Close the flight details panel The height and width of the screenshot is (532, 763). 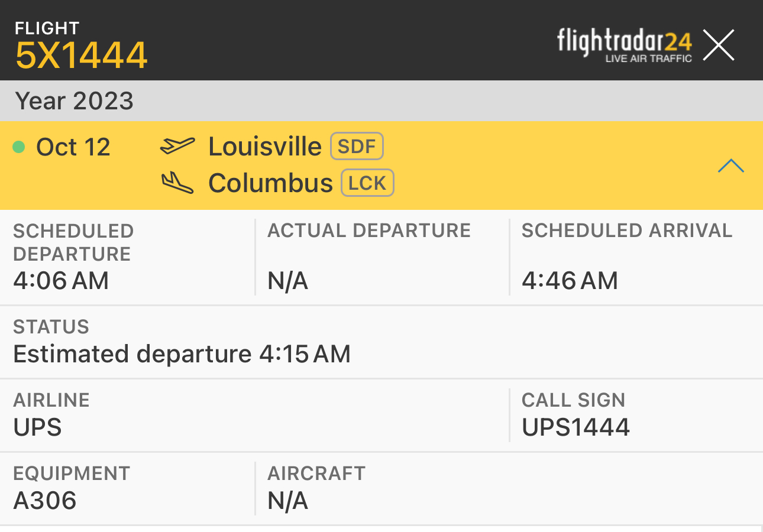[719, 45]
